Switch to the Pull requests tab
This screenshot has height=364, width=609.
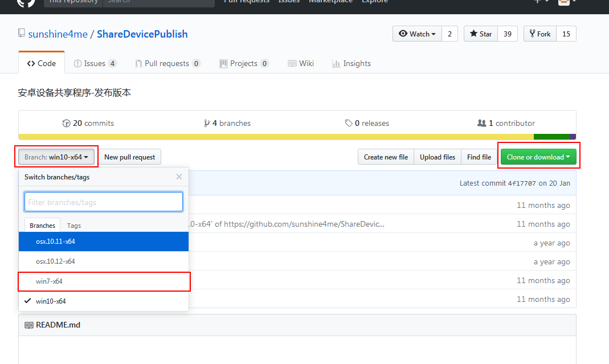point(168,63)
